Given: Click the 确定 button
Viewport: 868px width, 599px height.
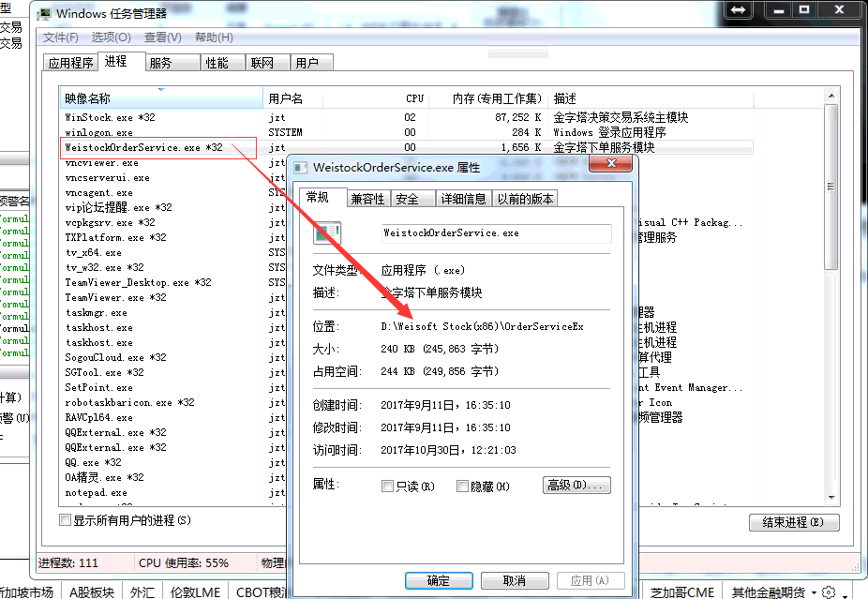Looking at the screenshot, I should (439, 581).
